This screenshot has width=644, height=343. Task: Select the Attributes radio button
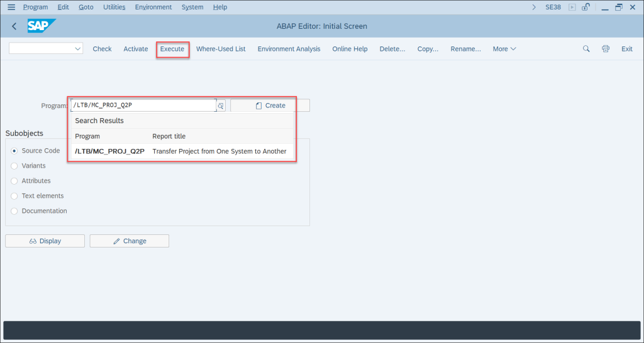[14, 181]
